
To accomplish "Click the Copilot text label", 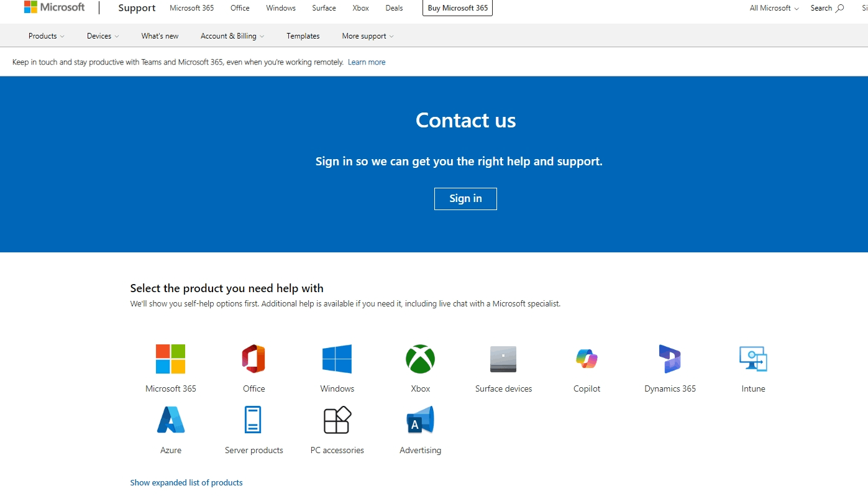I will (x=587, y=388).
